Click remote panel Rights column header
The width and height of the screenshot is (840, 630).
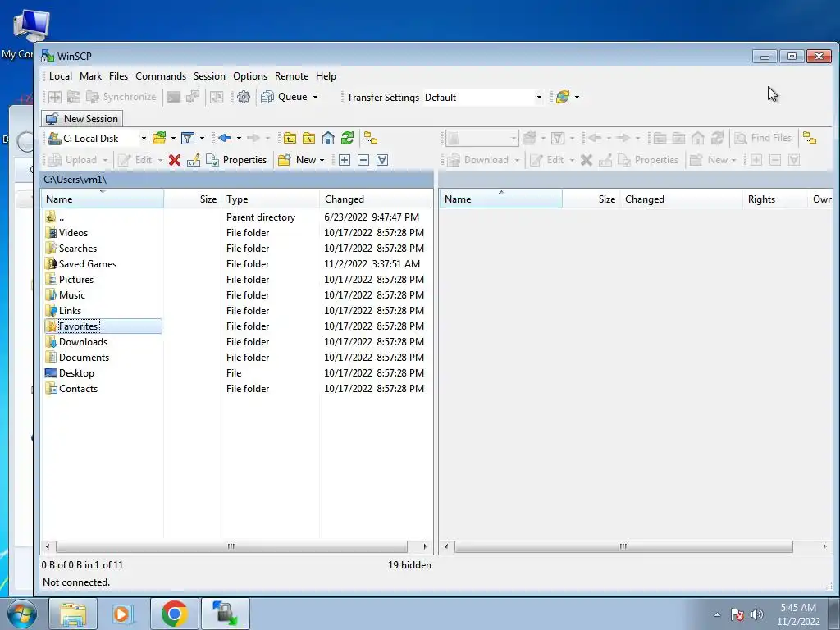click(774, 199)
